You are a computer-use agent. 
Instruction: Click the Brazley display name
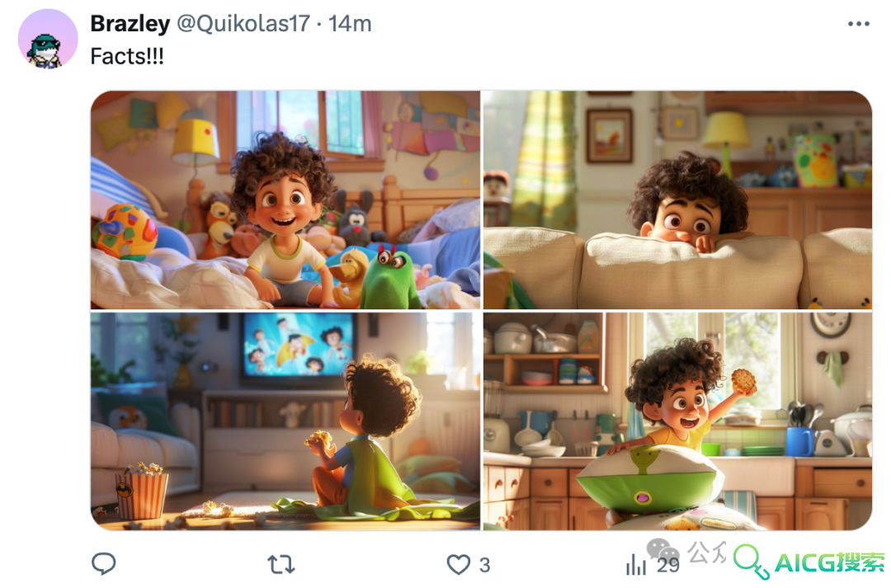130,24
